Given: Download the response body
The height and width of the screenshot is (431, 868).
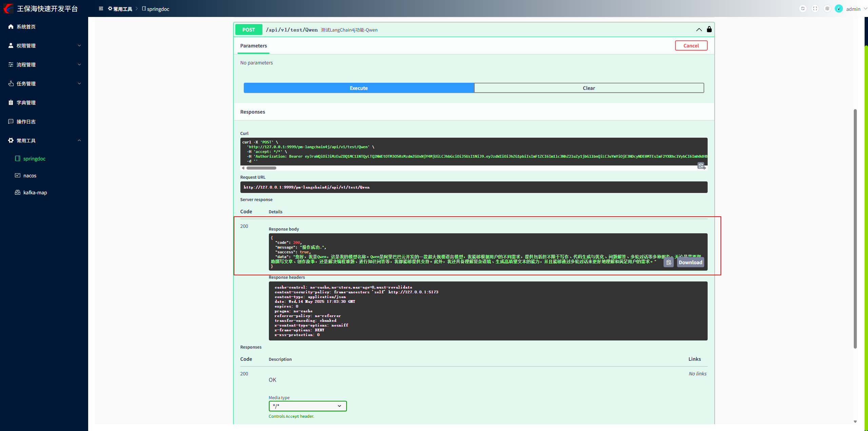Looking at the screenshot, I should click(690, 262).
